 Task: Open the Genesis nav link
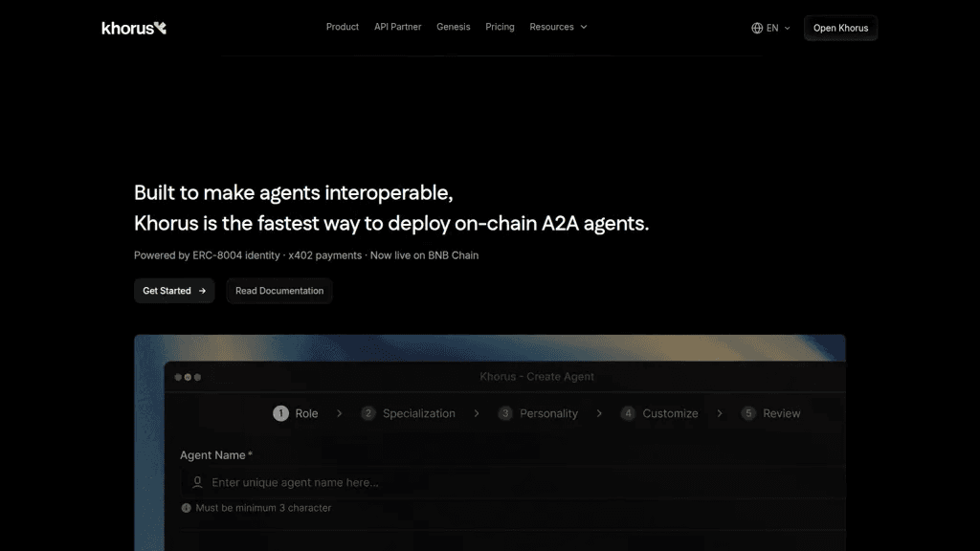tap(453, 27)
